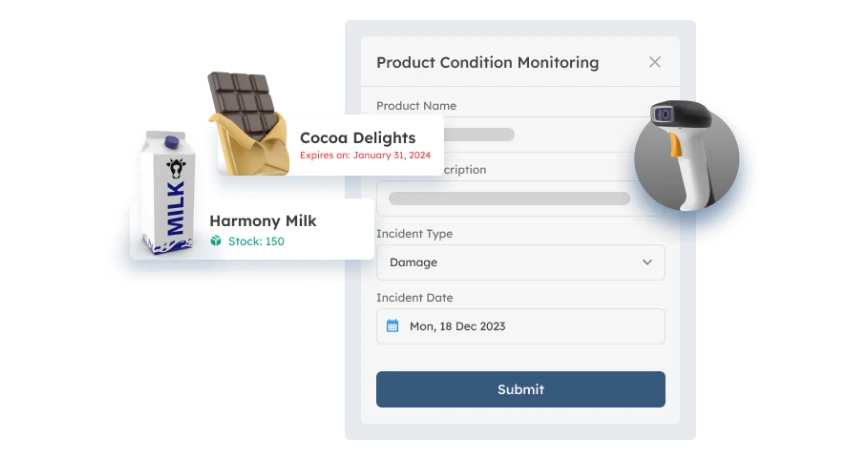Click the calendar icon in Incident Date
The image size is (847, 460).
click(x=392, y=326)
